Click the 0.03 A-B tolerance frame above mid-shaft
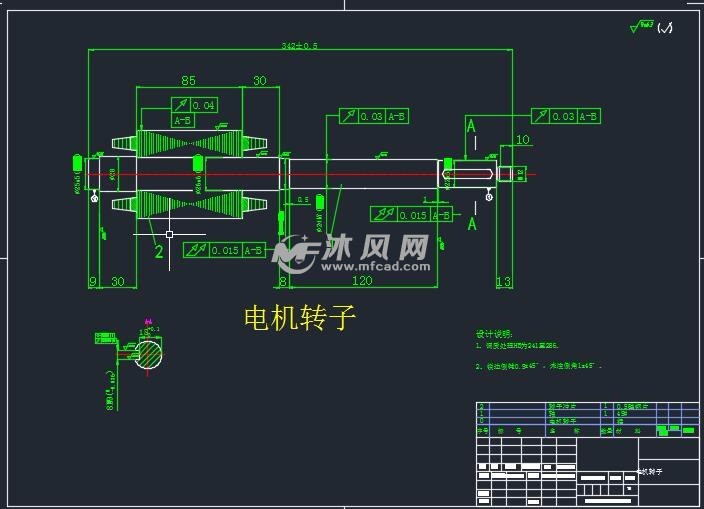Screen dimensions: 704x509 point(374,116)
